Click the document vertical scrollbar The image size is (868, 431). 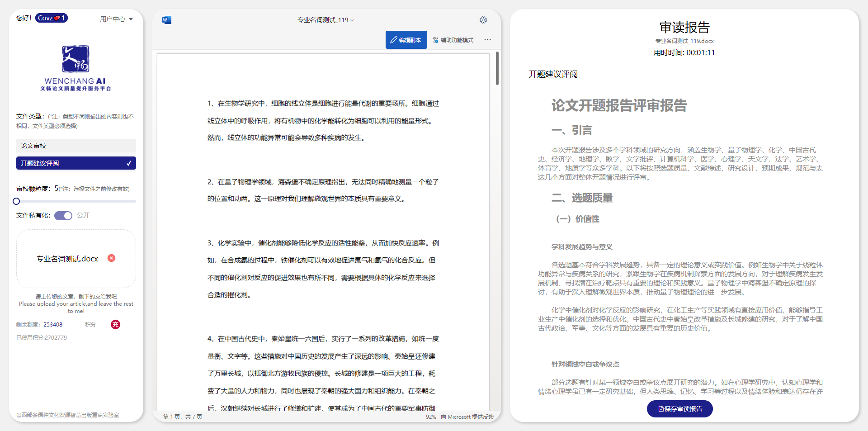497,68
